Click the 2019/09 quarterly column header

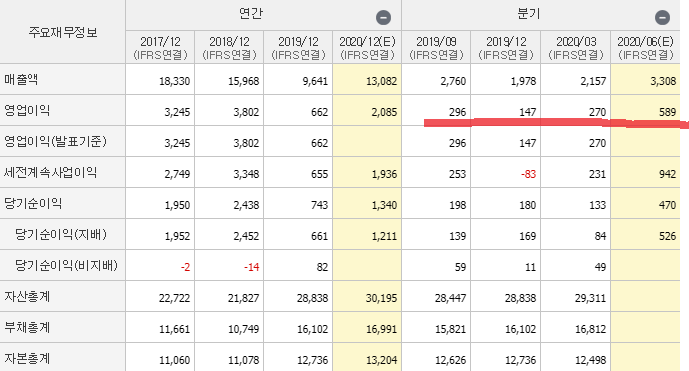pos(436,47)
